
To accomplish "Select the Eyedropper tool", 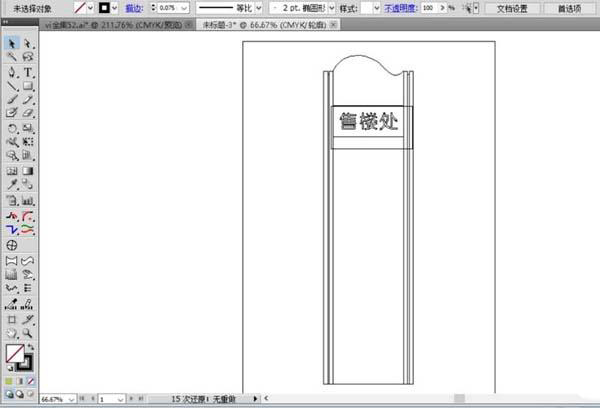I will [11, 184].
